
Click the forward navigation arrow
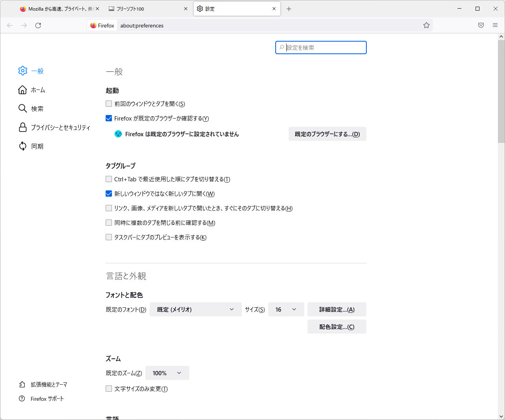(24, 26)
